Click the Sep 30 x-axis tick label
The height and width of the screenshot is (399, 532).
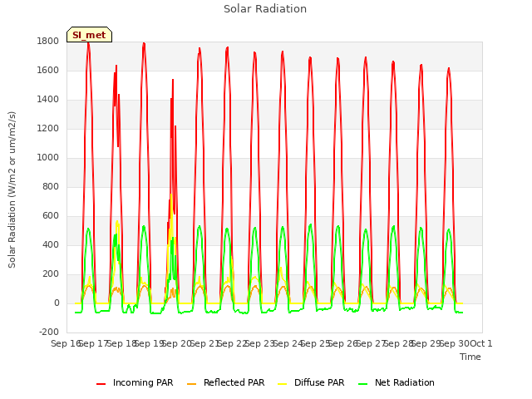click(455, 343)
